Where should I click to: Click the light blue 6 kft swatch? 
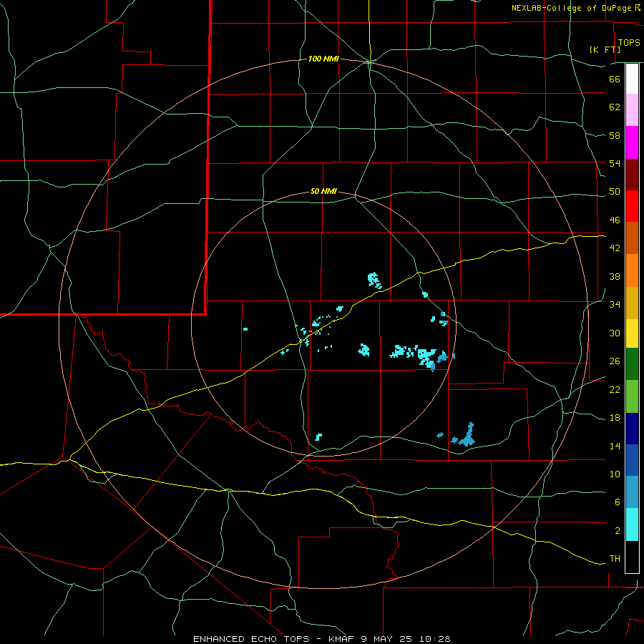632,492
